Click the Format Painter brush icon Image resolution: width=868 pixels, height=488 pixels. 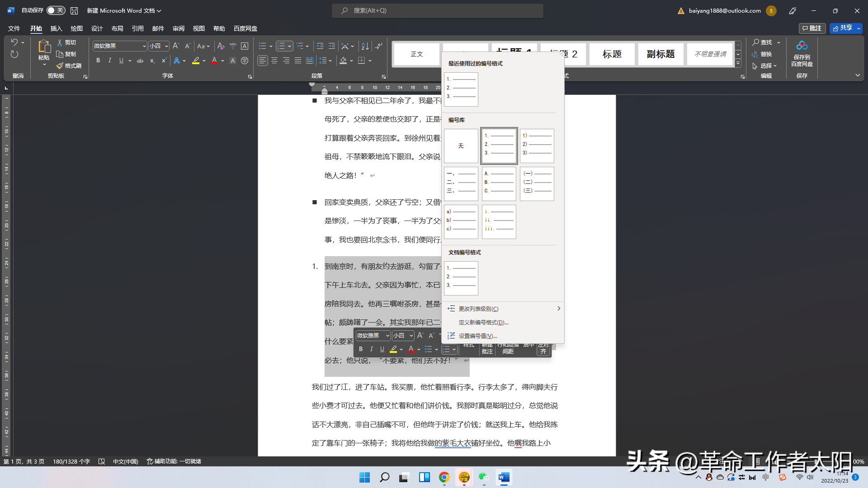[x=60, y=66]
